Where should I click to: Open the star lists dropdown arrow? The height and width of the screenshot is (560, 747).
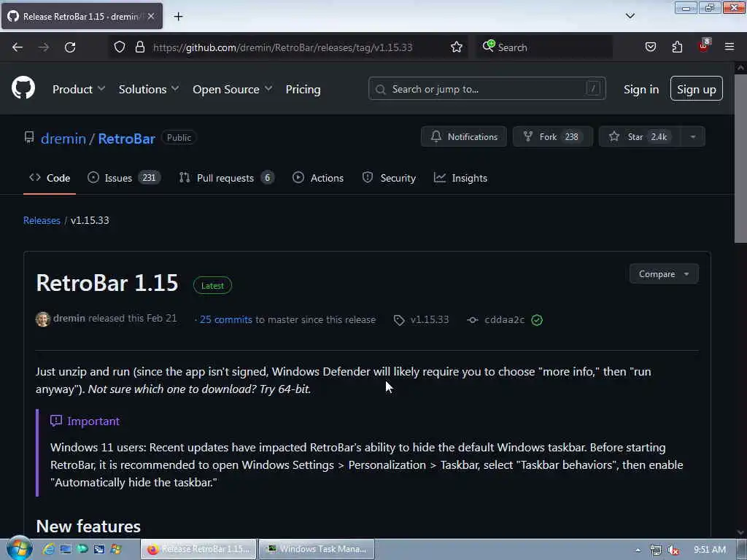click(x=693, y=136)
